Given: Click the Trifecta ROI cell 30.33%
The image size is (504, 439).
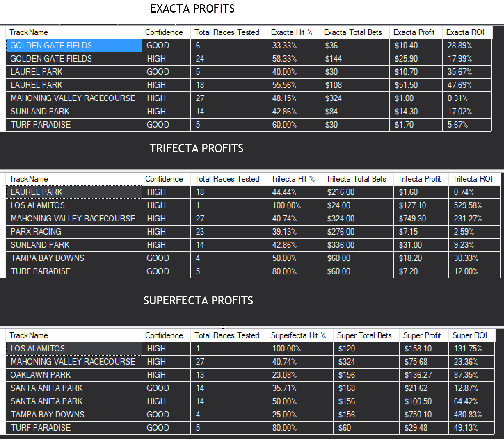Looking at the screenshot, I should [474, 258].
